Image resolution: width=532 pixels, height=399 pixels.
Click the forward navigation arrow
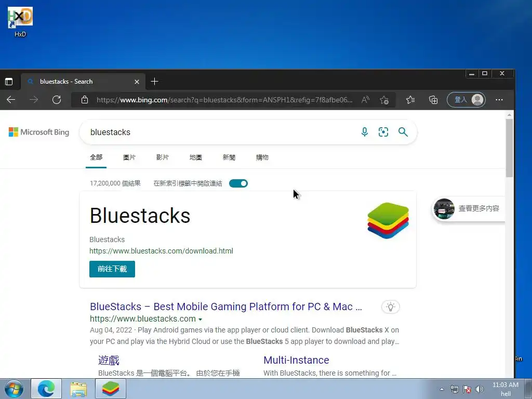coord(34,100)
